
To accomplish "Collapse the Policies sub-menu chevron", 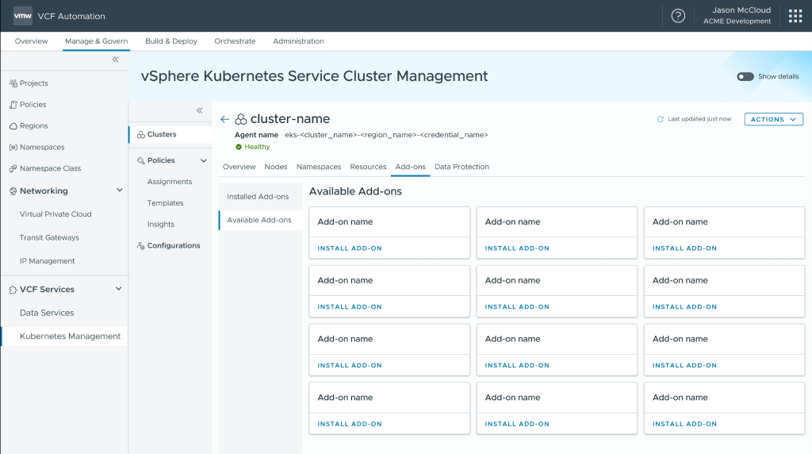I will point(204,160).
